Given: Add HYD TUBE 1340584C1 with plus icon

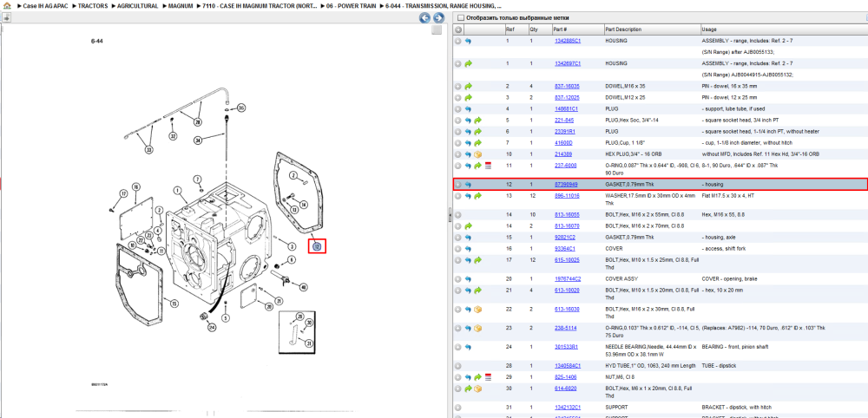Looking at the screenshot, I should pos(457,366).
